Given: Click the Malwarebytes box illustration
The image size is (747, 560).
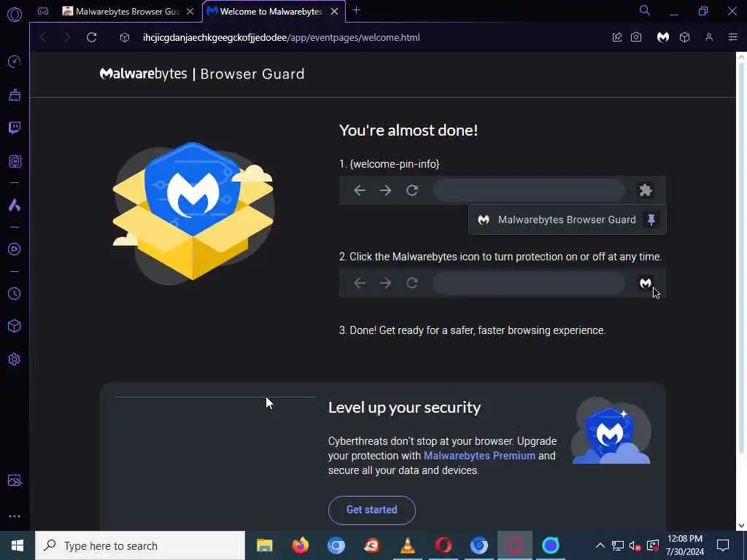Looking at the screenshot, I should pyautogui.click(x=193, y=212).
